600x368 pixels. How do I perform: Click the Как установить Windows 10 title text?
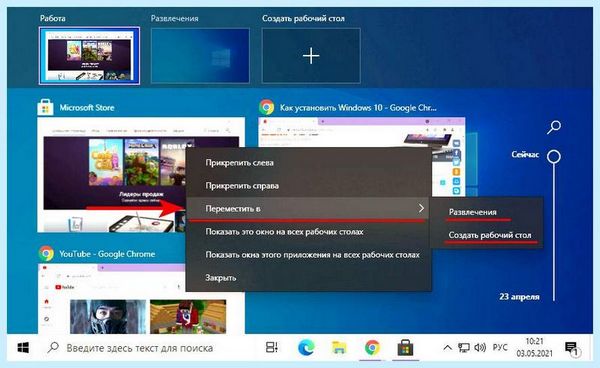tap(358, 108)
